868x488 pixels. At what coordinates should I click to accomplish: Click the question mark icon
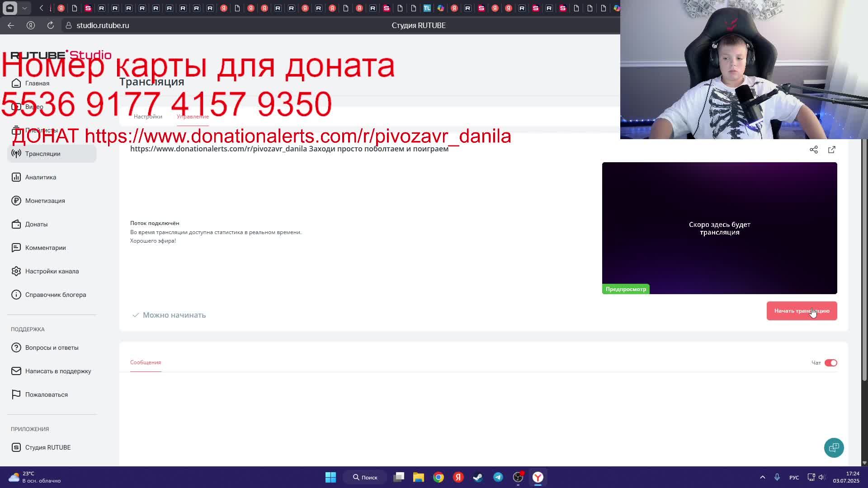16,347
